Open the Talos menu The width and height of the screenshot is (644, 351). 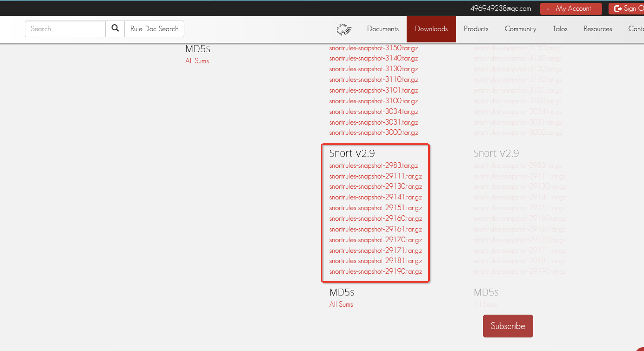pyautogui.click(x=560, y=29)
